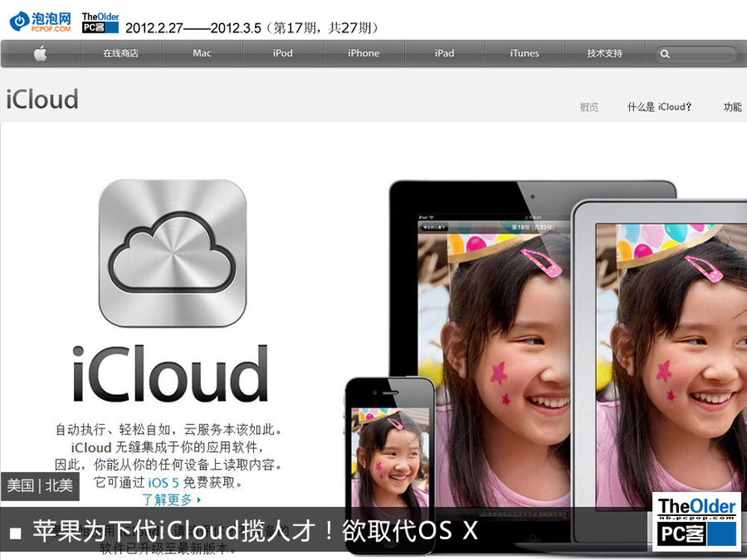Click the text 自动执行、轻松自如
Screen dimensions: 747x560
pyautogui.click(x=114, y=429)
